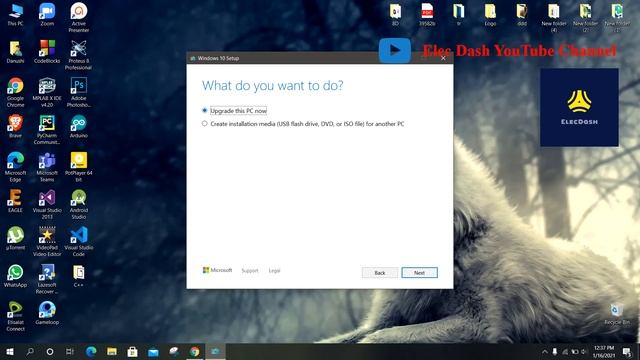
Task: Open Task View from the taskbar
Action: click(x=70, y=351)
